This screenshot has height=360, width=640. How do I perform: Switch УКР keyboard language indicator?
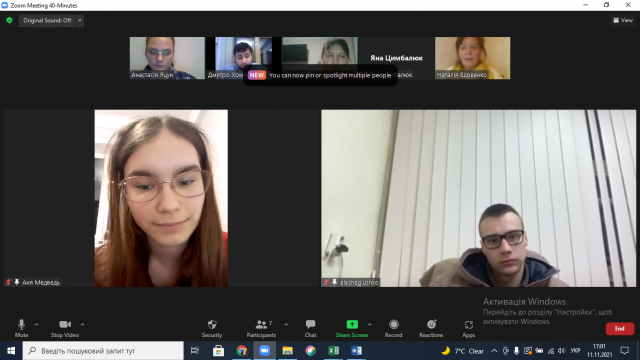tap(575, 351)
